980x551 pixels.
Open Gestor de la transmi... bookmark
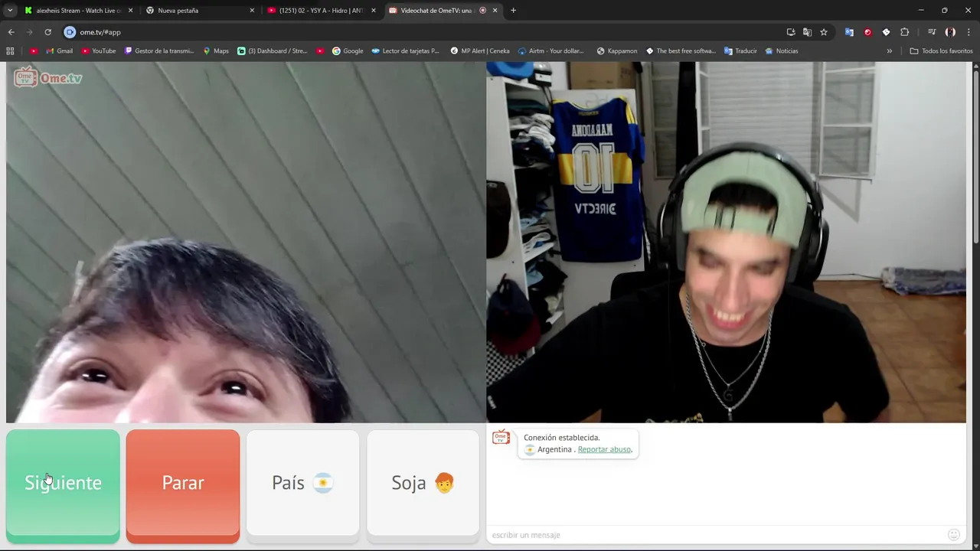(x=158, y=51)
